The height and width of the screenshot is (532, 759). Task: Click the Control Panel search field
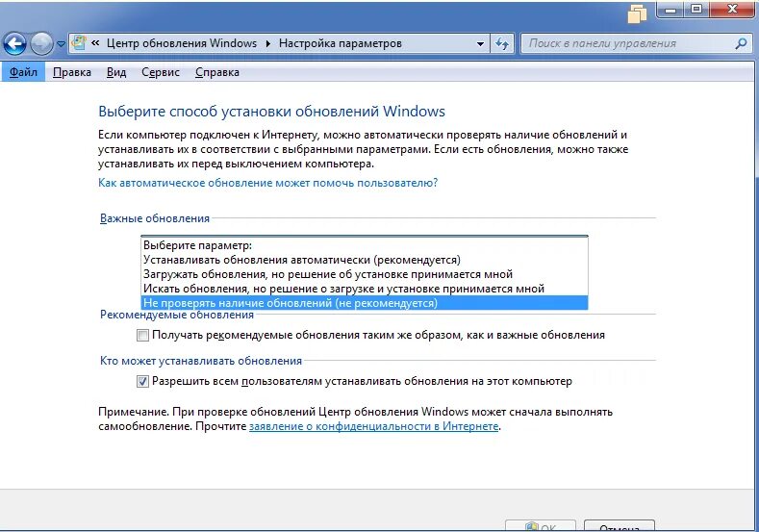(x=638, y=43)
